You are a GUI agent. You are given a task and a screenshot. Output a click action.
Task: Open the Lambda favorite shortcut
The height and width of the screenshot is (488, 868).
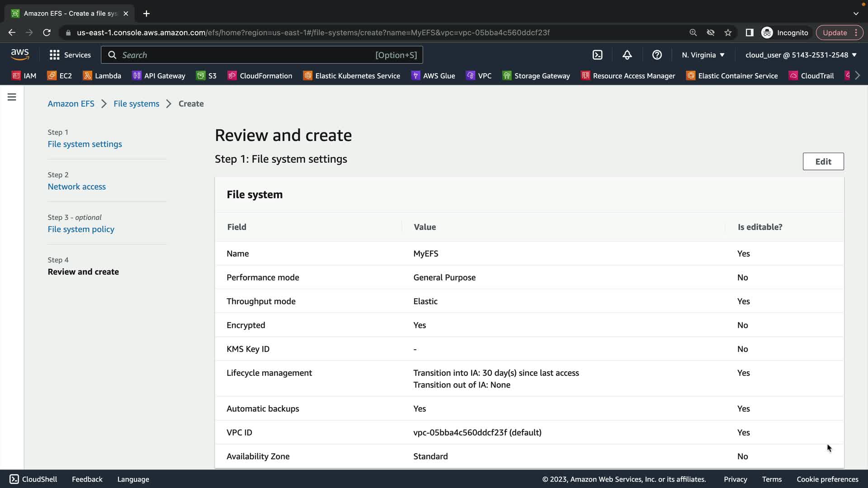pos(102,76)
